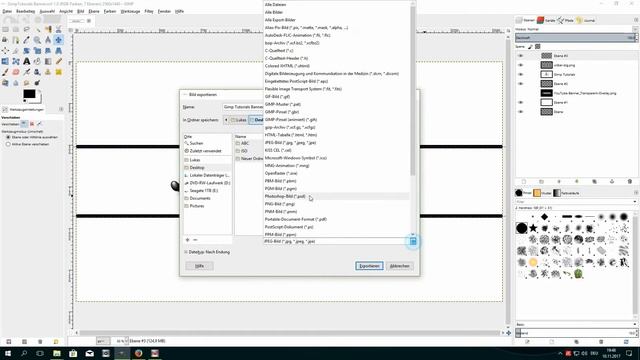
Task: Open the Datei menu
Action: point(7,11)
